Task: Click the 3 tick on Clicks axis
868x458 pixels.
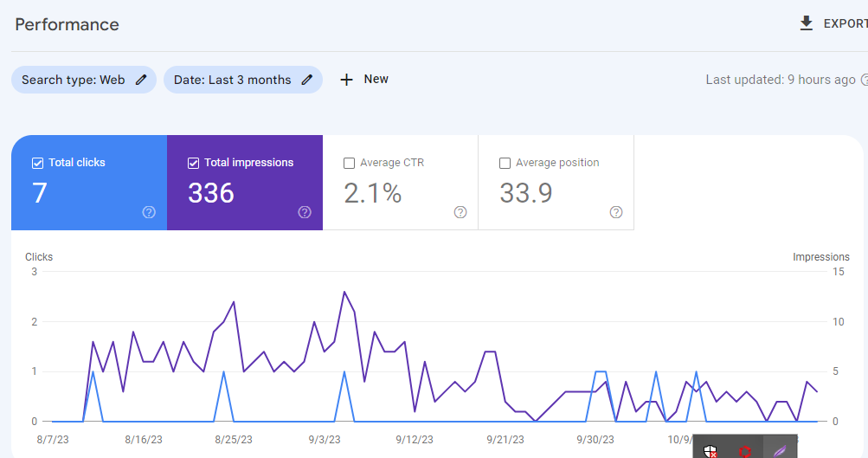Action: pos(35,272)
